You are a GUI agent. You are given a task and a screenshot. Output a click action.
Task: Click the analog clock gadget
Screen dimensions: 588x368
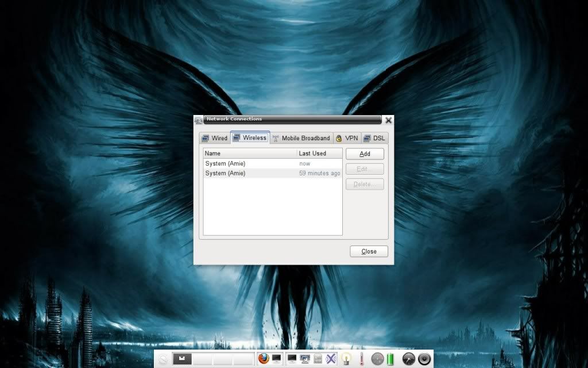coord(409,359)
